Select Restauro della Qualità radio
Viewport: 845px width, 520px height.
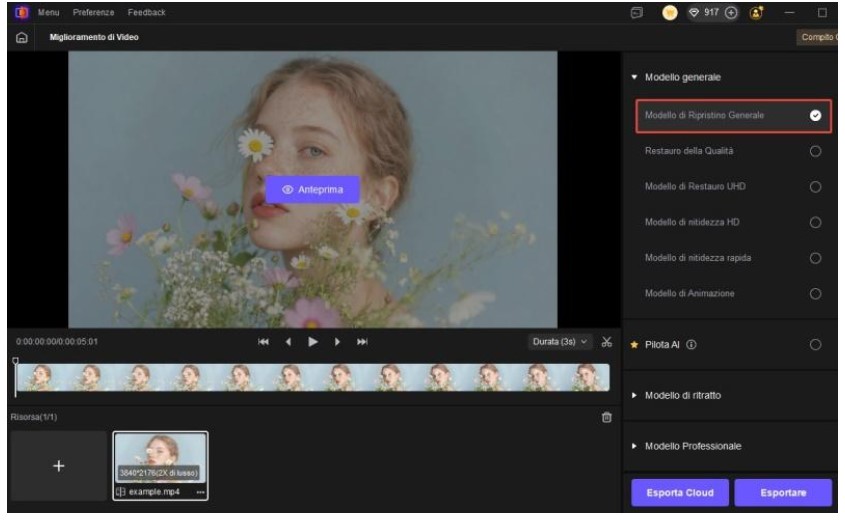(x=815, y=151)
